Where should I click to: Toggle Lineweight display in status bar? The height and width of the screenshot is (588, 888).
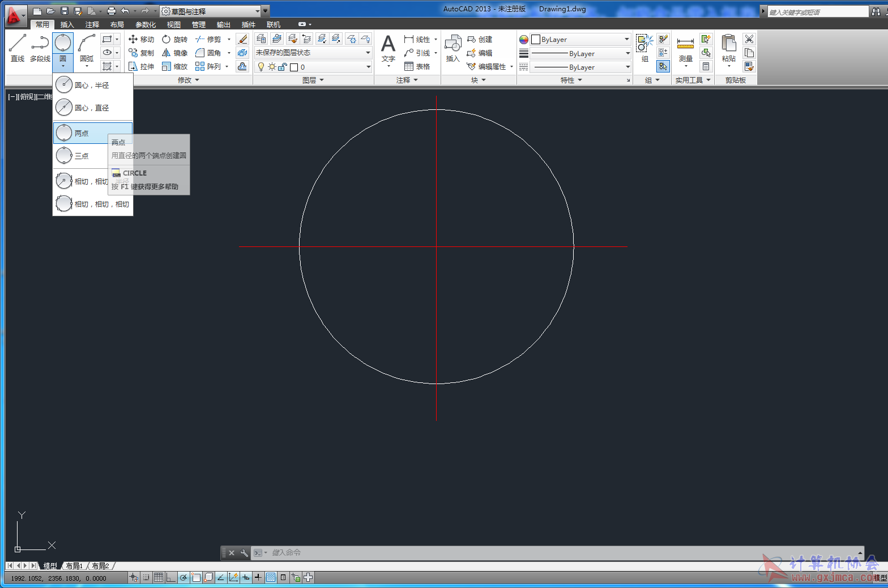(258, 577)
